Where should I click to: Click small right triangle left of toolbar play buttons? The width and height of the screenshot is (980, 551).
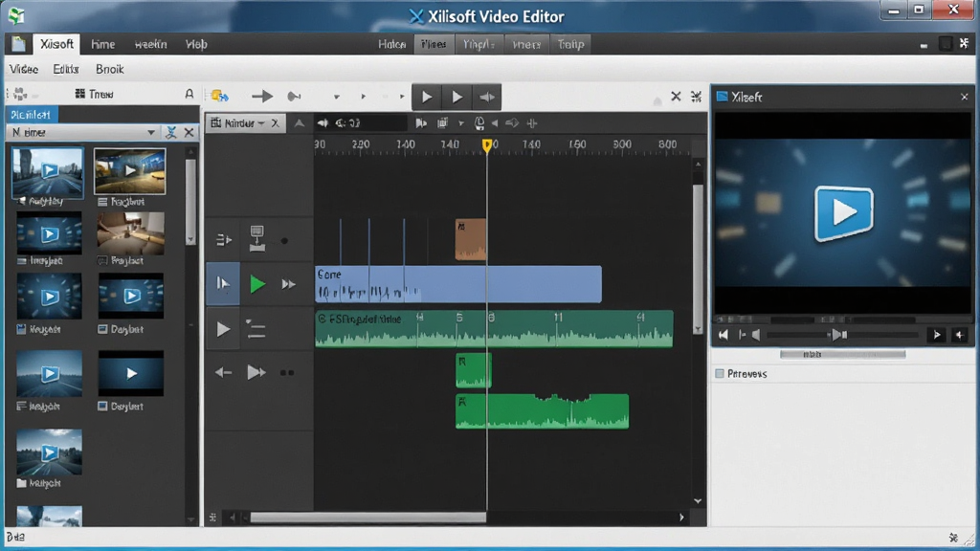click(x=402, y=97)
